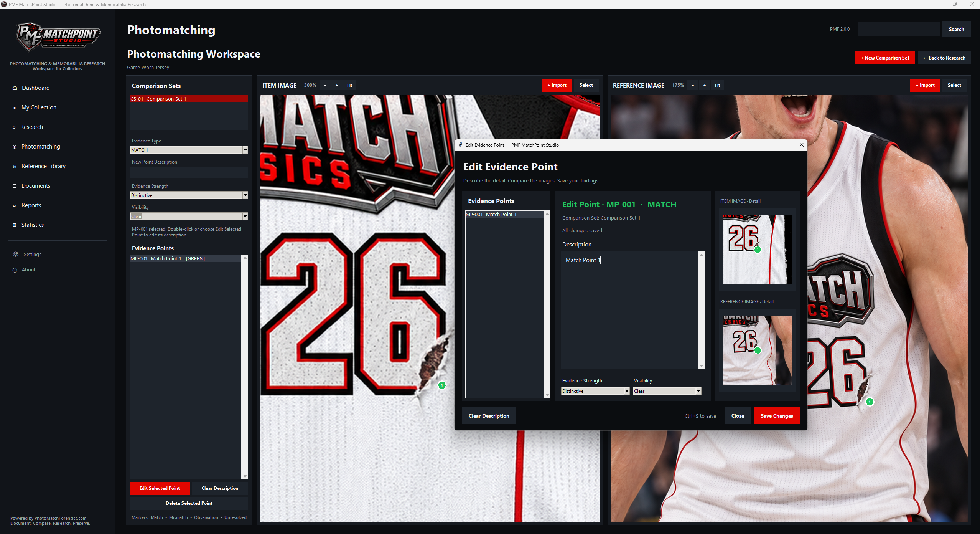Click green marker 1 on the Item Image
The image size is (980, 534).
click(x=442, y=385)
